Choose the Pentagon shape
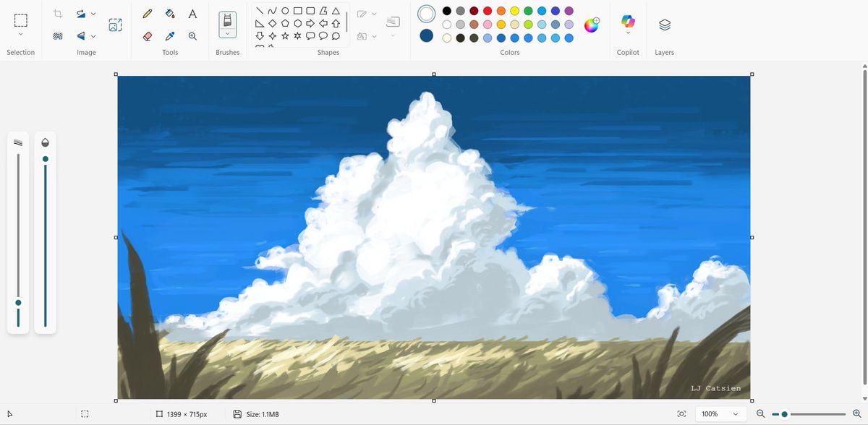Image resolution: width=868 pixels, height=425 pixels. pyautogui.click(x=285, y=23)
